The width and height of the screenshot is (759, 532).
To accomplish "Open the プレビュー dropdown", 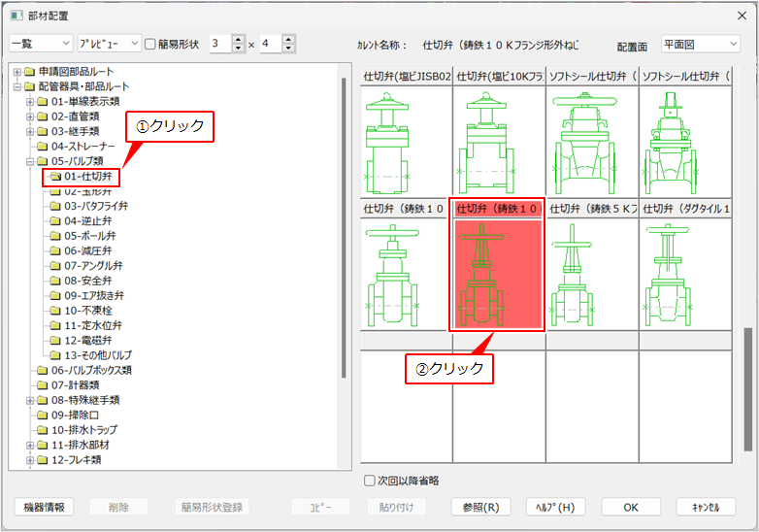I will click(x=107, y=44).
